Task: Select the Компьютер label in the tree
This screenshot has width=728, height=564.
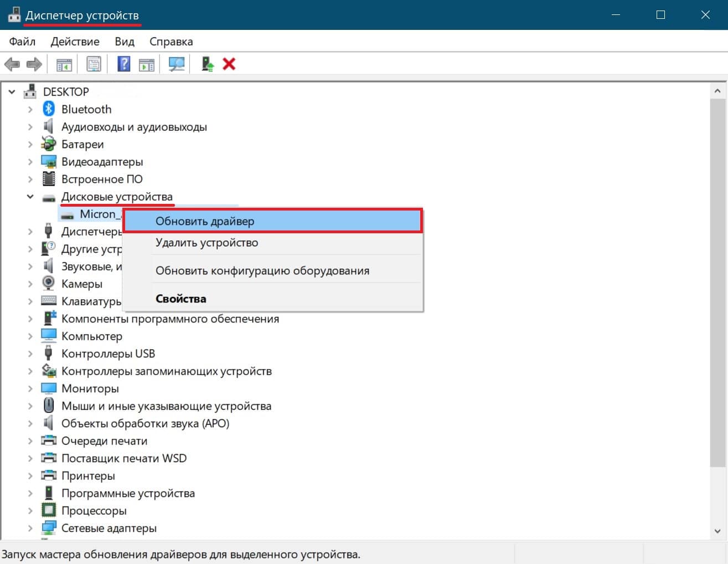Action: 92,336
